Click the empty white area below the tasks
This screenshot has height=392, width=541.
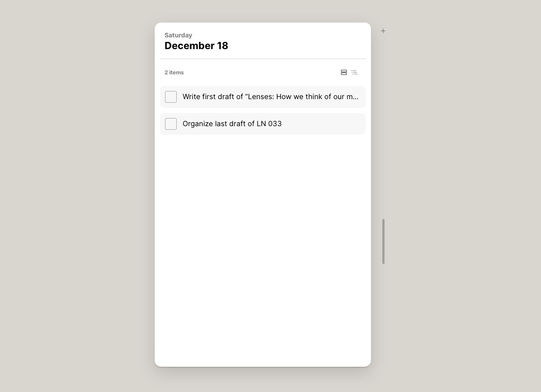tap(263, 248)
